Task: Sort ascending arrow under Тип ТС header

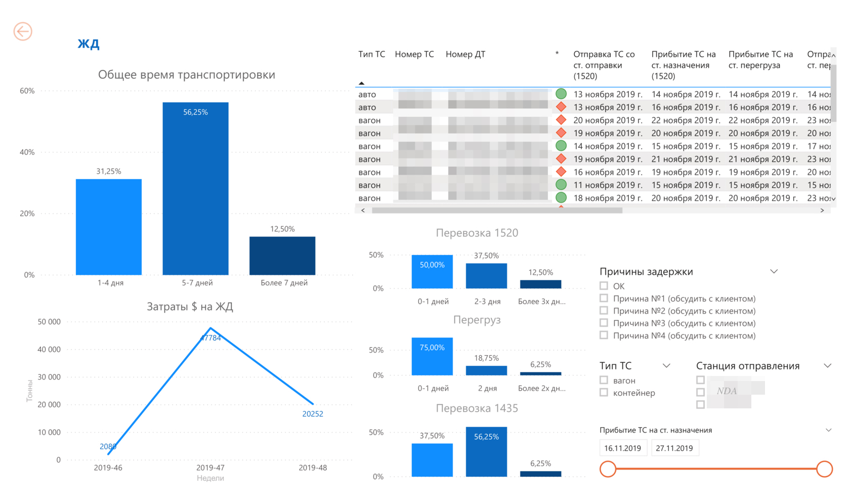Action: click(361, 83)
